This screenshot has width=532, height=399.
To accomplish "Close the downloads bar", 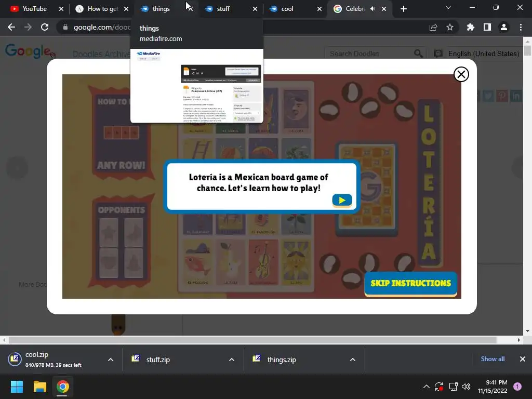I will click(523, 359).
